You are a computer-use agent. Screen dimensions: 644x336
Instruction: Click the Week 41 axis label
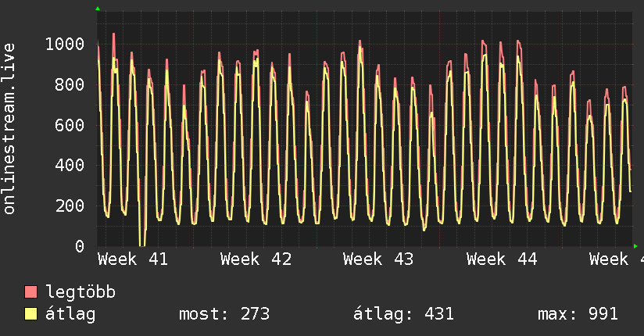pos(133,259)
